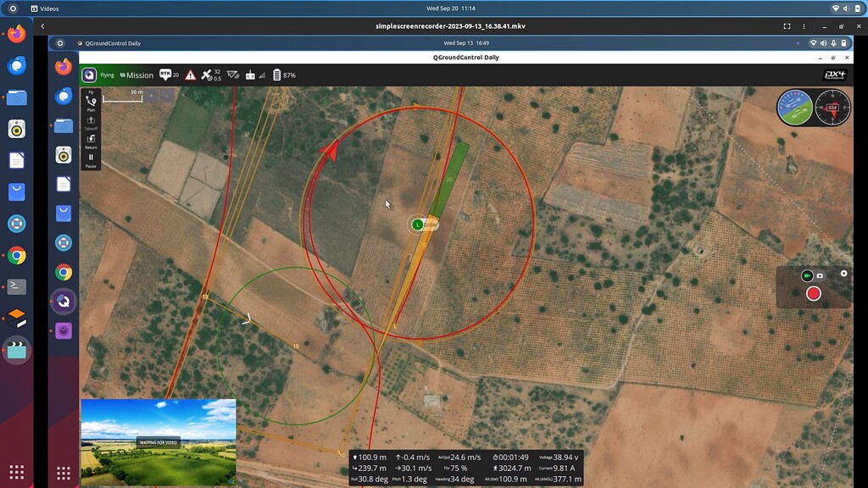Open the video player three-dot menu

pos(803,26)
